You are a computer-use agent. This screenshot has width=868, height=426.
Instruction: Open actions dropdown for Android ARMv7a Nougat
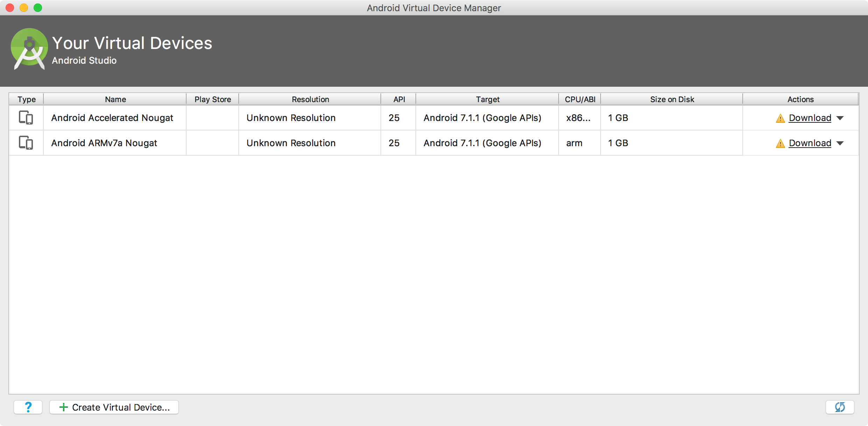click(840, 143)
